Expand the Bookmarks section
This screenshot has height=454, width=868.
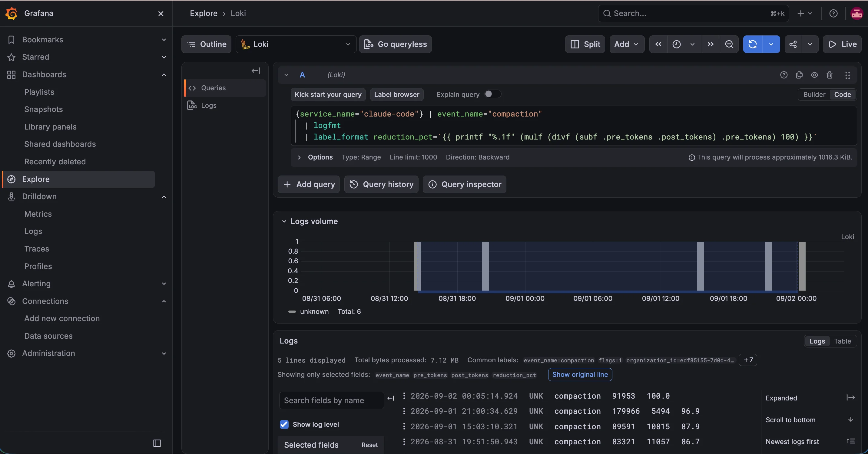164,40
